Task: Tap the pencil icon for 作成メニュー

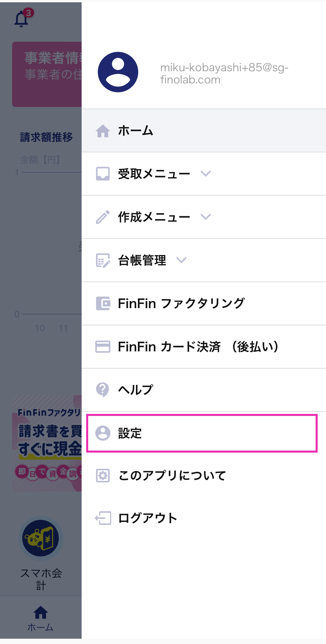Action: (103, 217)
